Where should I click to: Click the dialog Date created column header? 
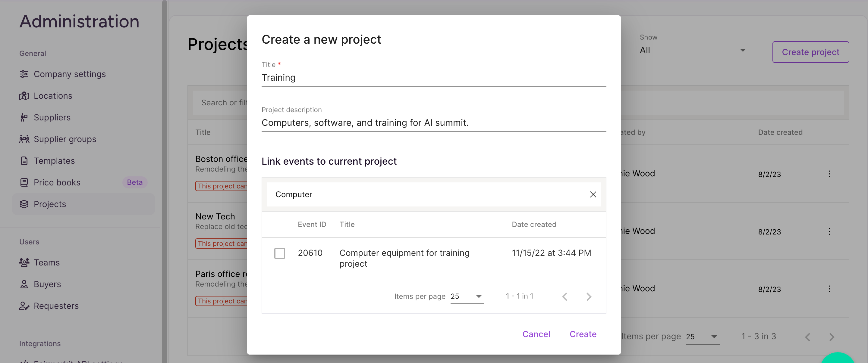click(x=534, y=225)
